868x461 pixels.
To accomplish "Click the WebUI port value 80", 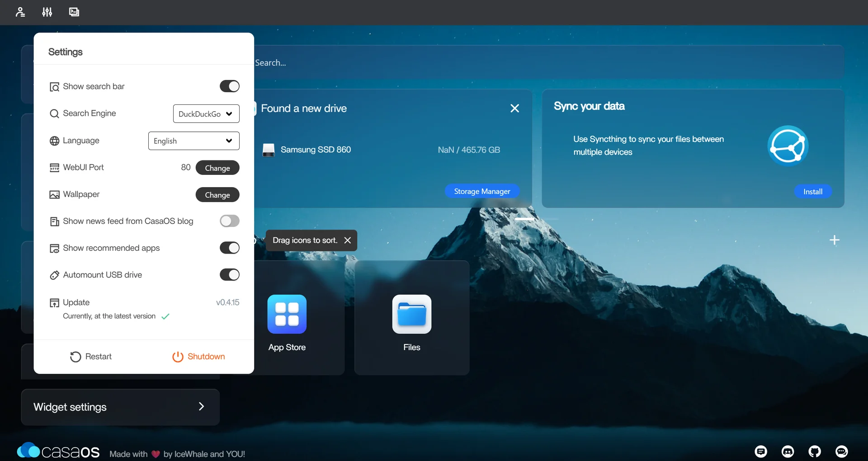I will click(x=186, y=167).
